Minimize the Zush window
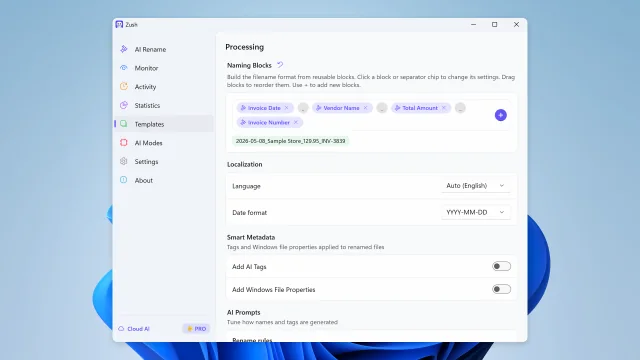 click(473, 24)
